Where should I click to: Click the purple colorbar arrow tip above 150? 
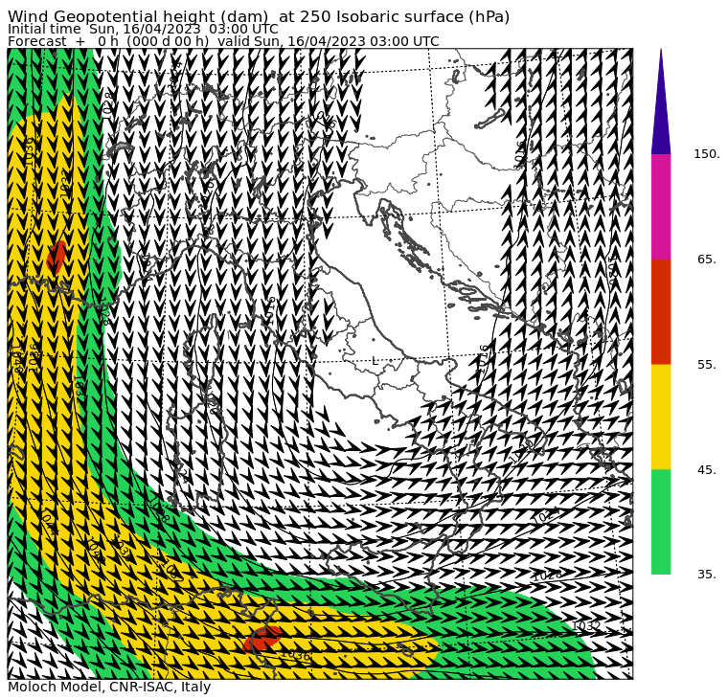661,102
